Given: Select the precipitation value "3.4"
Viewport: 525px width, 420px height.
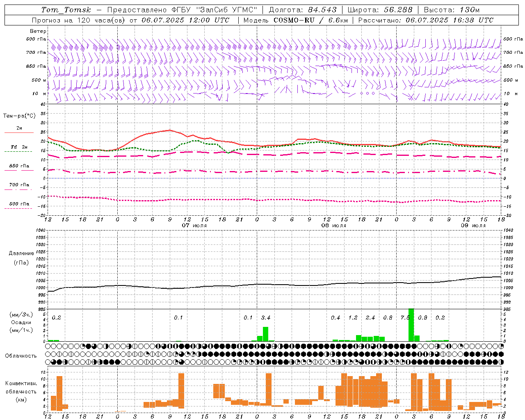Looking at the screenshot, I should pyautogui.click(x=266, y=318).
